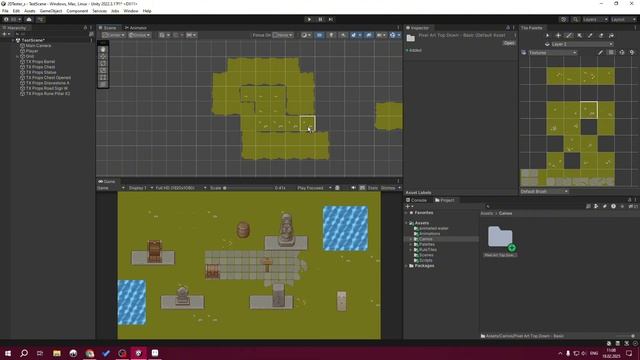Select TX Props Statue in Hierarchy

41,72
